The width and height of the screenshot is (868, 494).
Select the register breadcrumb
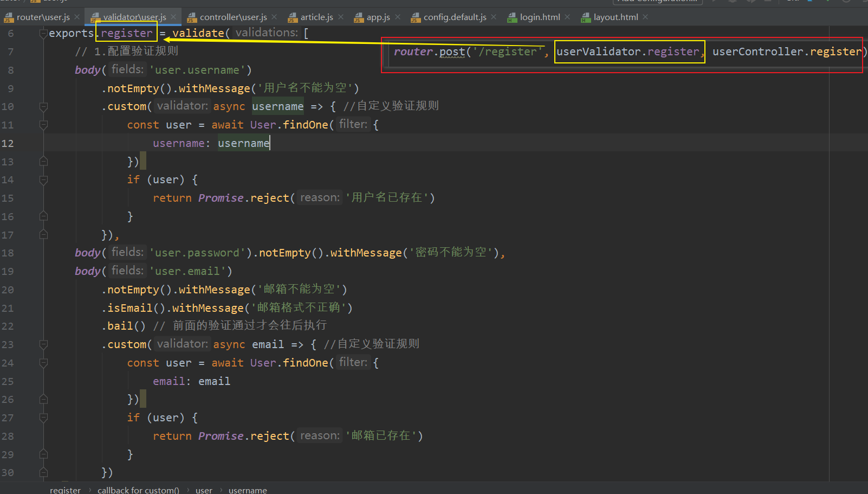65,490
